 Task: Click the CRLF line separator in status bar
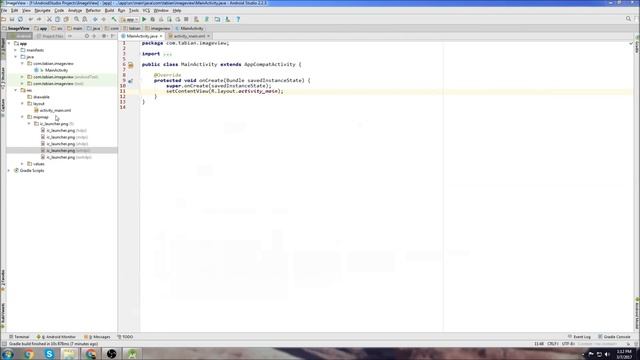pyautogui.click(x=552, y=344)
